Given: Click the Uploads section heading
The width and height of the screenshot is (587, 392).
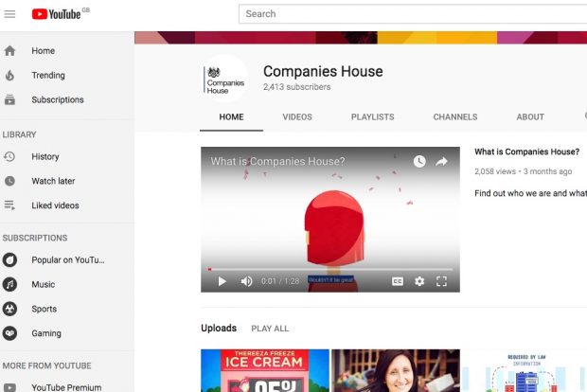Looking at the screenshot, I should coord(219,329).
